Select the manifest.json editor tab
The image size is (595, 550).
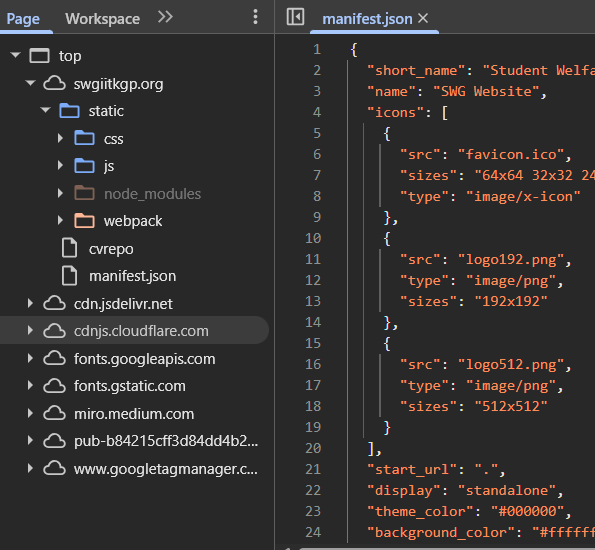pyautogui.click(x=367, y=19)
